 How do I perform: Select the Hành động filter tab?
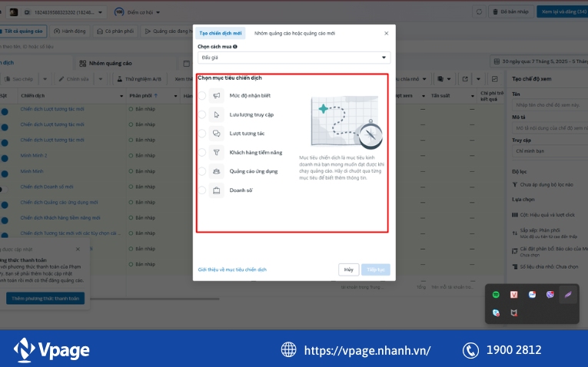[69, 31]
